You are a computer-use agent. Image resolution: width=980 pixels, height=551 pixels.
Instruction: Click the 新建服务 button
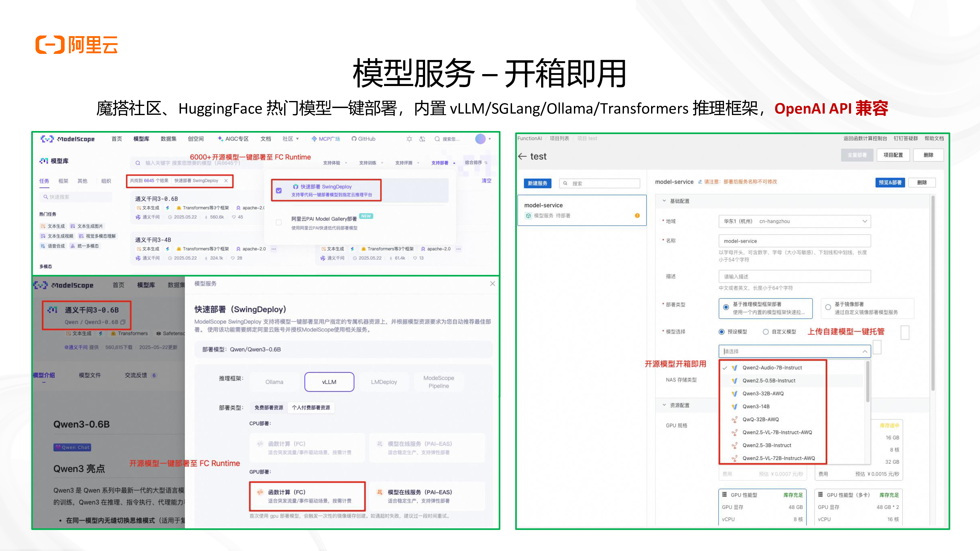(x=537, y=183)
